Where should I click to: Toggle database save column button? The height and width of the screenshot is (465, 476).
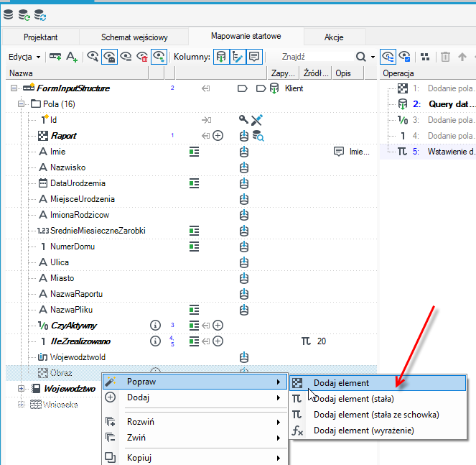pyautogui.click(x=221, y=57)
